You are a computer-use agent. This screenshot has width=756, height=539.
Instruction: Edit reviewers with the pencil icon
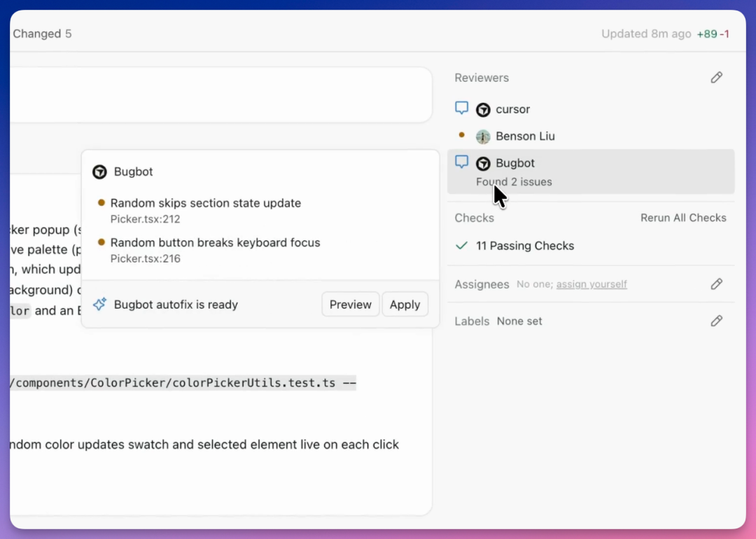tap(717, 77)
